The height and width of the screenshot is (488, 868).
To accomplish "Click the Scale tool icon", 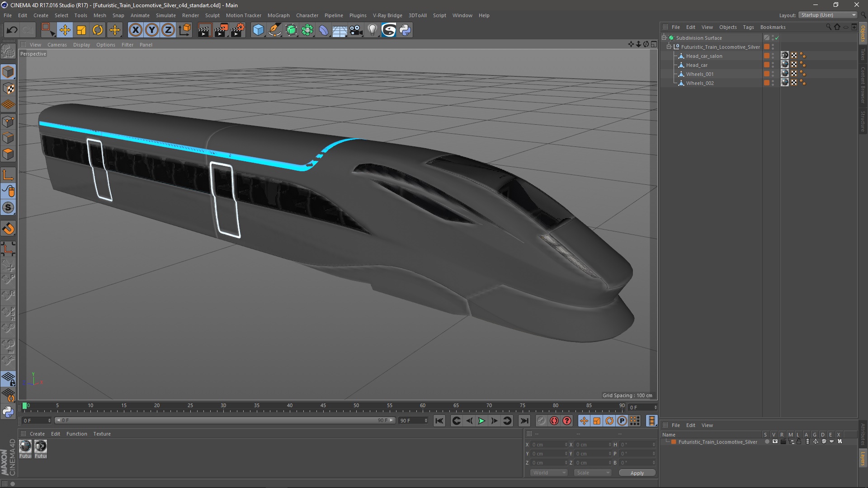I will (x=81, y=30).
